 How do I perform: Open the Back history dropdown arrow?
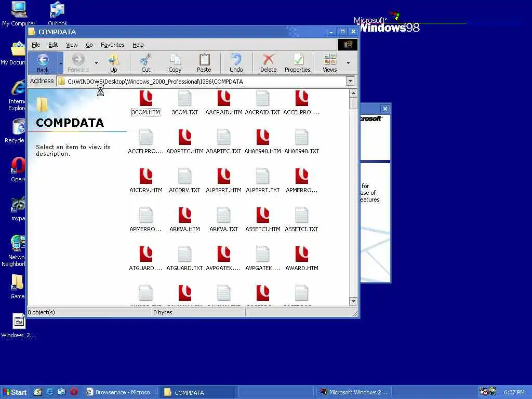pyautogui.click(x=61, y=63)
